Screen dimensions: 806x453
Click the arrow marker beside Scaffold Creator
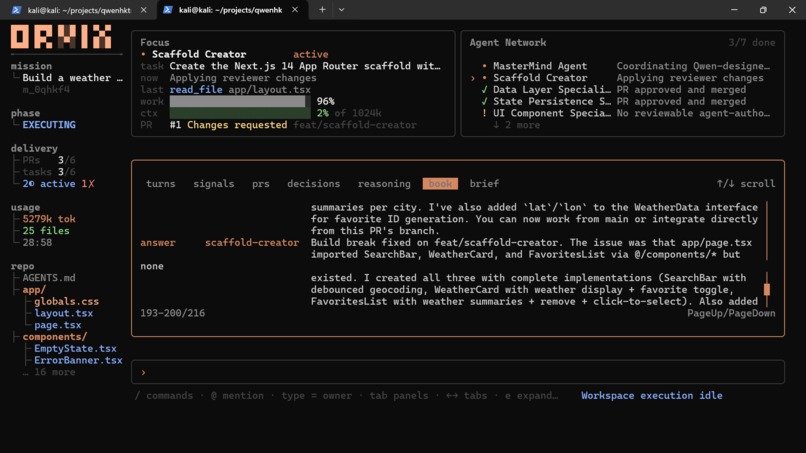coord(472,78)
